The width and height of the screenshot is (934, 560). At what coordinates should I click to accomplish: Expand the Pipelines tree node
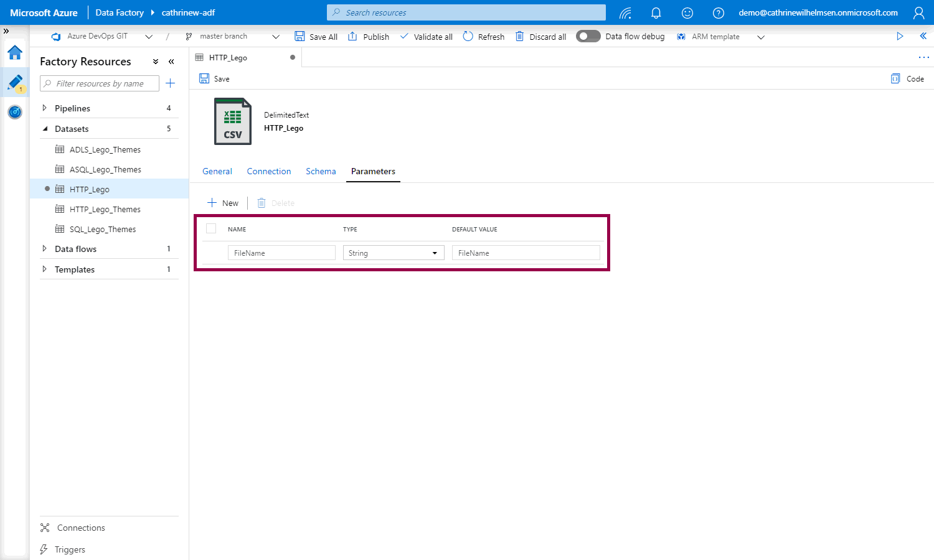click(x=44, y=108)
